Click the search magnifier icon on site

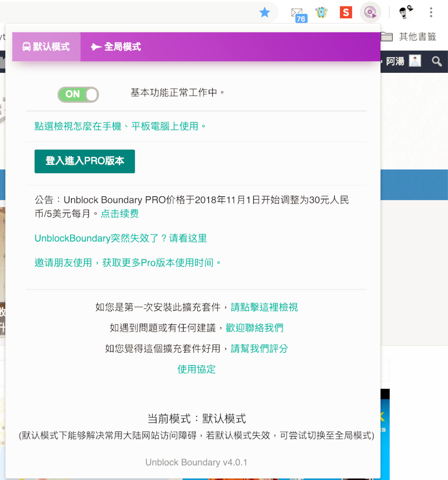click(x=436, y=62)
